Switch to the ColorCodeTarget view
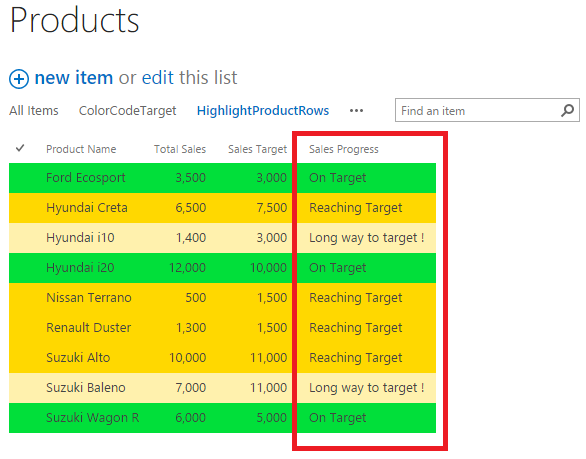This screenshot has width=586, height=459. (127, 111)
